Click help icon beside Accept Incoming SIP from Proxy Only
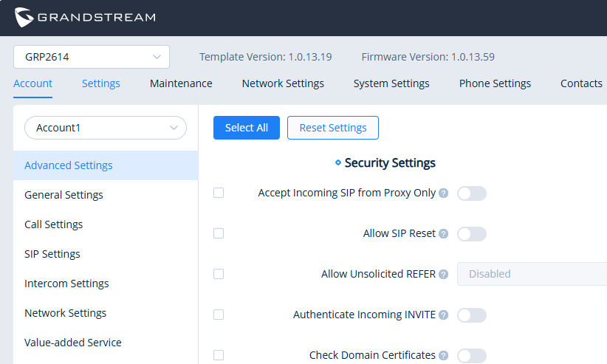This screenshot has width=607, height=364. click(x=443, y=193)
